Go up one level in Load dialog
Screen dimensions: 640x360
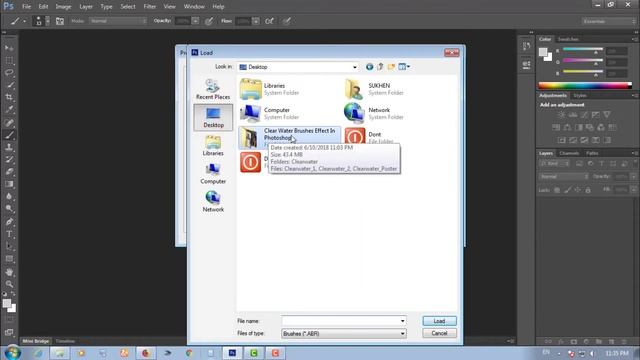(x=380, y=67)
